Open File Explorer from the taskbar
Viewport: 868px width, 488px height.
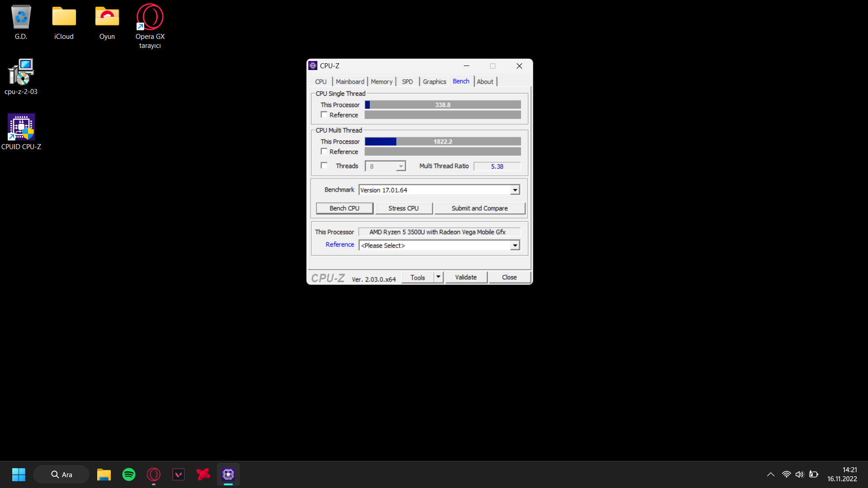click(104, 474)
